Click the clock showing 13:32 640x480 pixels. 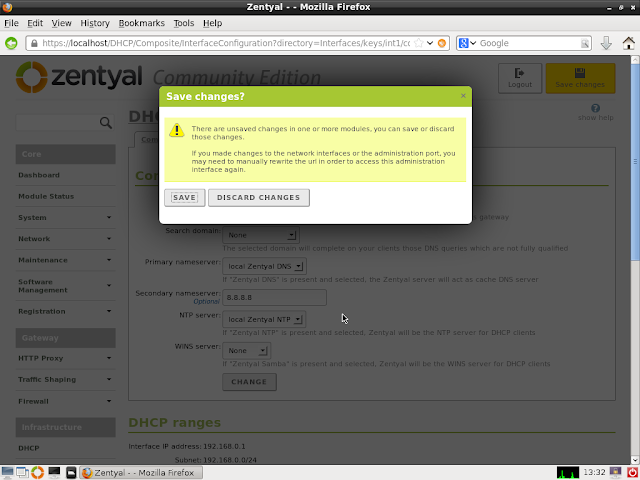(594, 473)
